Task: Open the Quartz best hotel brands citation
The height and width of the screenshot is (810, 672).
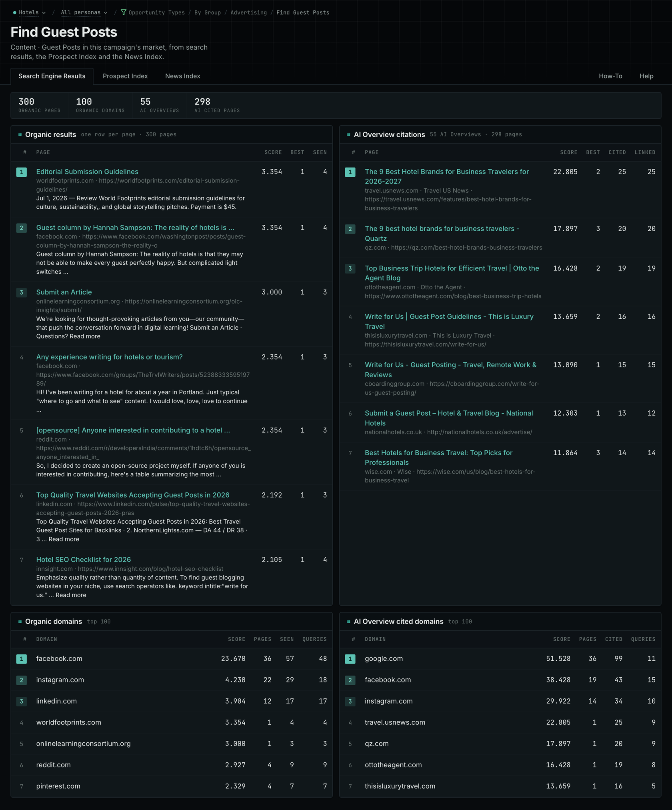Action: tap(442, 234)
